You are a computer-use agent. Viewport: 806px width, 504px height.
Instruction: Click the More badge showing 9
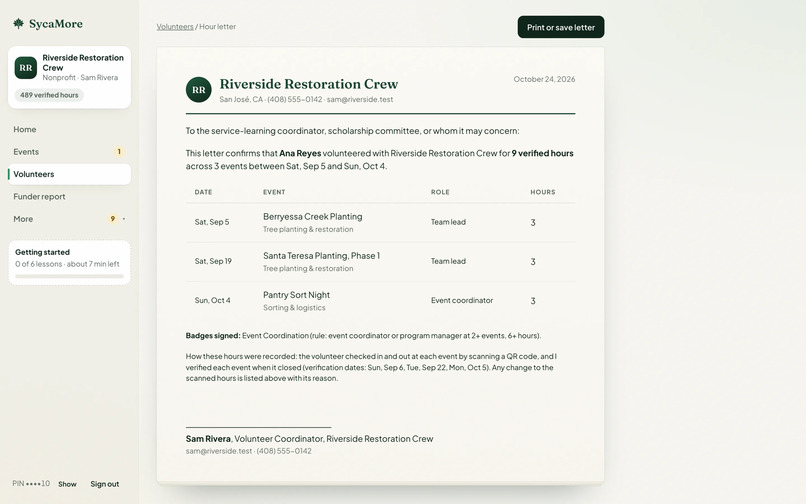[113, 219]
